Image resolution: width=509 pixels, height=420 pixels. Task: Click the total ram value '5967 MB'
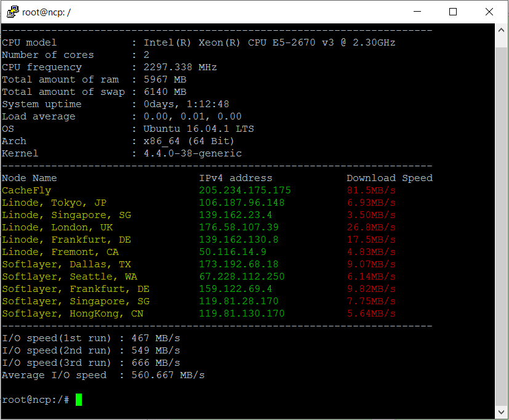(x=165, y=79)
